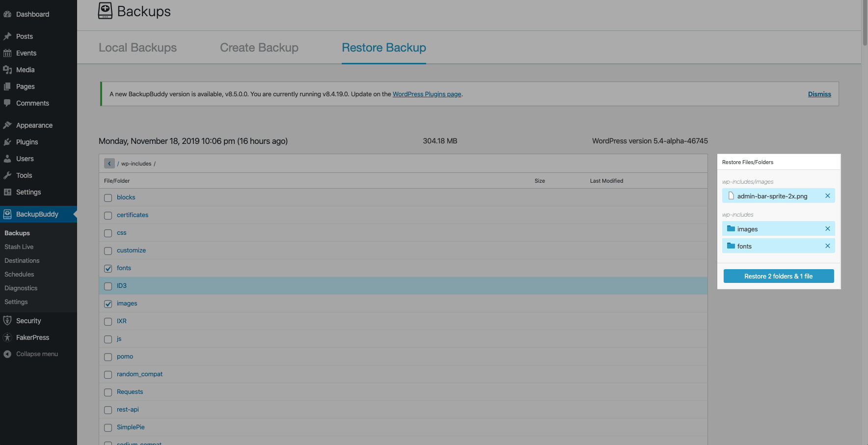
Task: Dismiss the update notice
Action: pyautogui.click(x=819, y=94)
